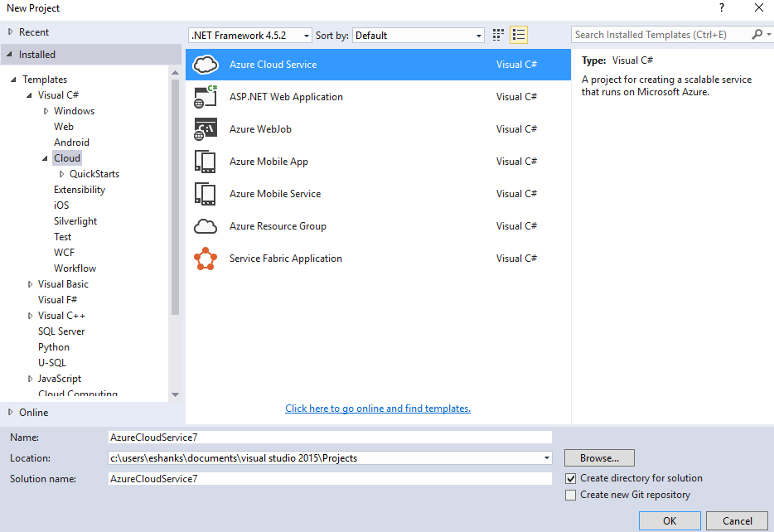Click the Solution name input field
The width and height of the screenshot is (774, 532).
pos(330,479)
